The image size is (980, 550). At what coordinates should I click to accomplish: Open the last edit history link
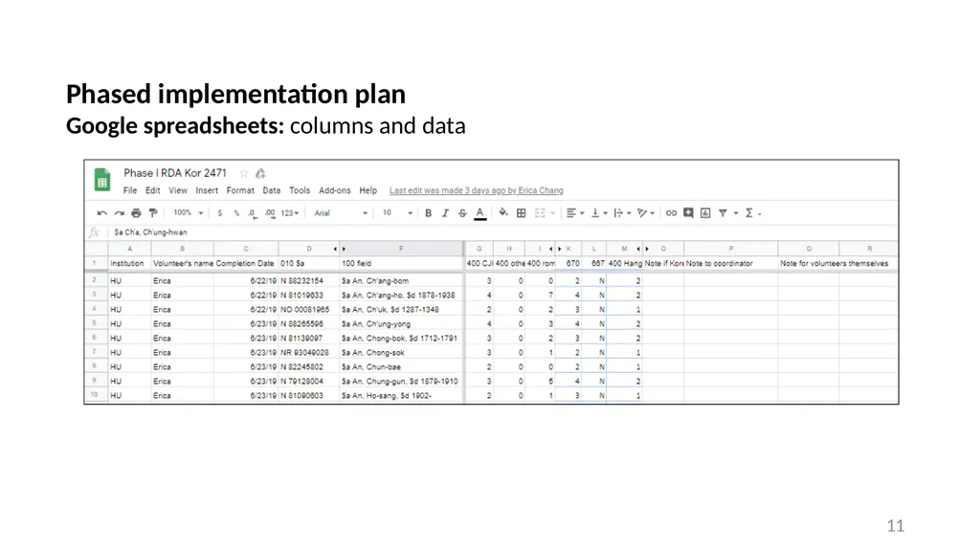(x=477, y=190)
